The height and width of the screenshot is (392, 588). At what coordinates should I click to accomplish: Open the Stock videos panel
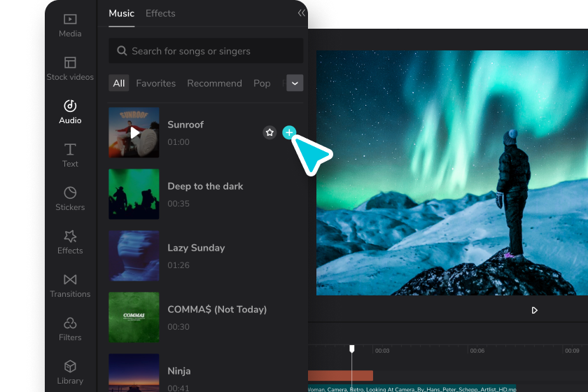(x=70, y=69)
